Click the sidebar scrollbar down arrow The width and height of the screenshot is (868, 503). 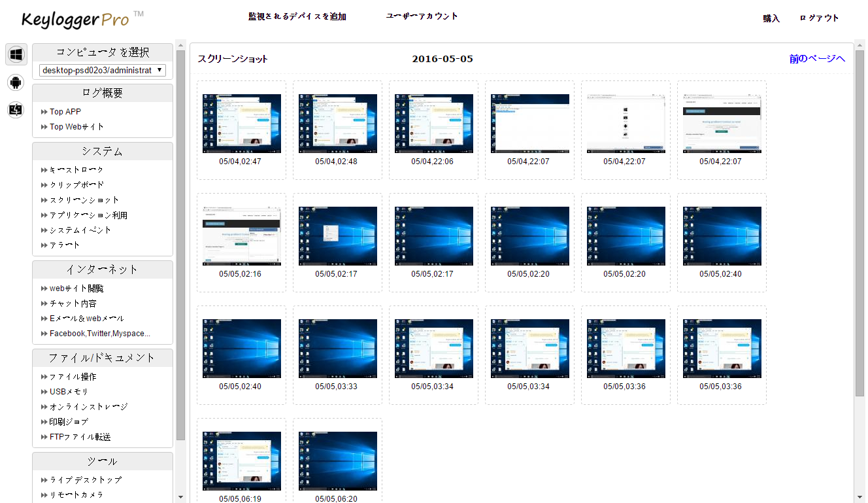click(181, 497)
